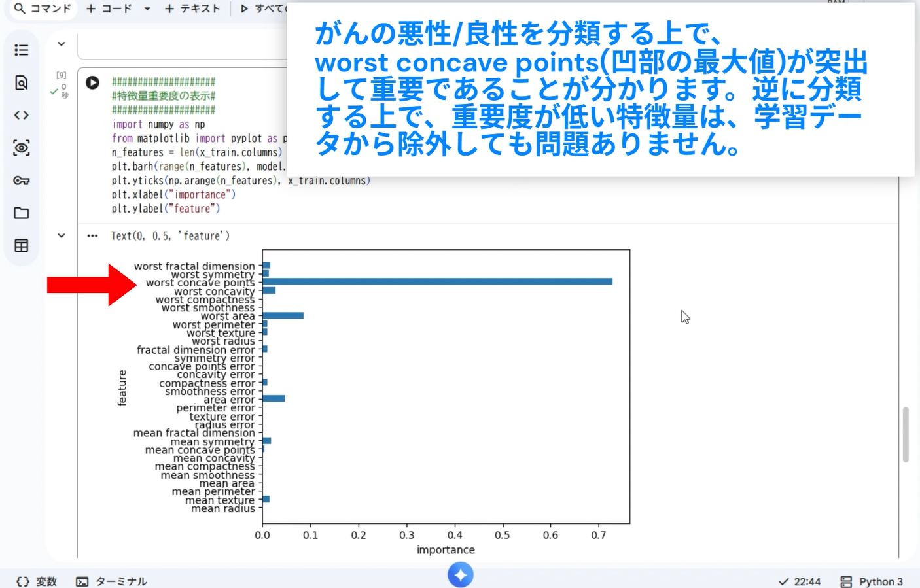Open the variables panel
The image size is (920, 588).
pos(37,581)
